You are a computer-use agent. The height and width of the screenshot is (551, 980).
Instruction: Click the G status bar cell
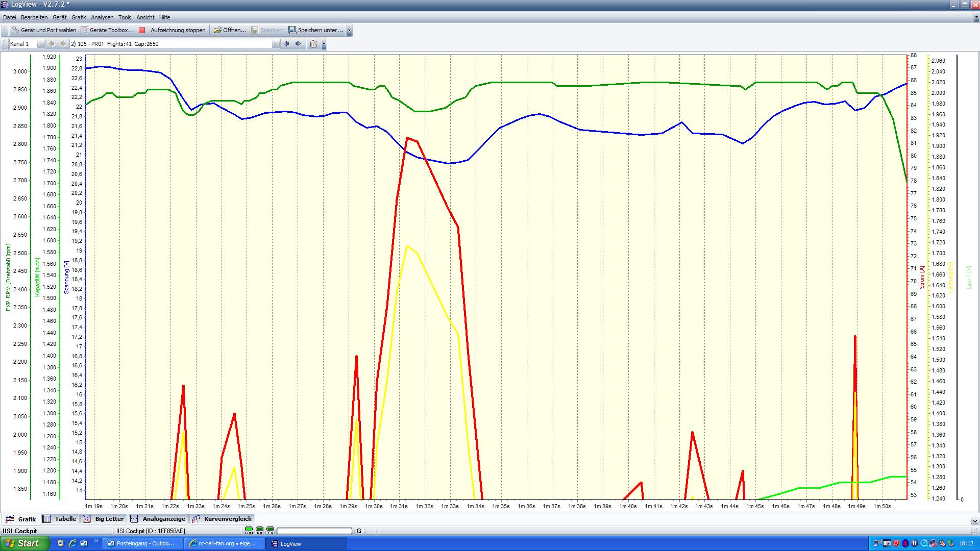(359, 531)
